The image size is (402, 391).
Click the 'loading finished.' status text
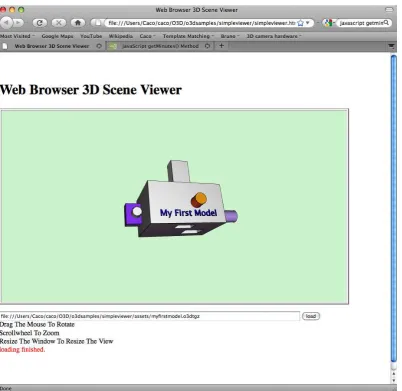(x=22, y=349)
